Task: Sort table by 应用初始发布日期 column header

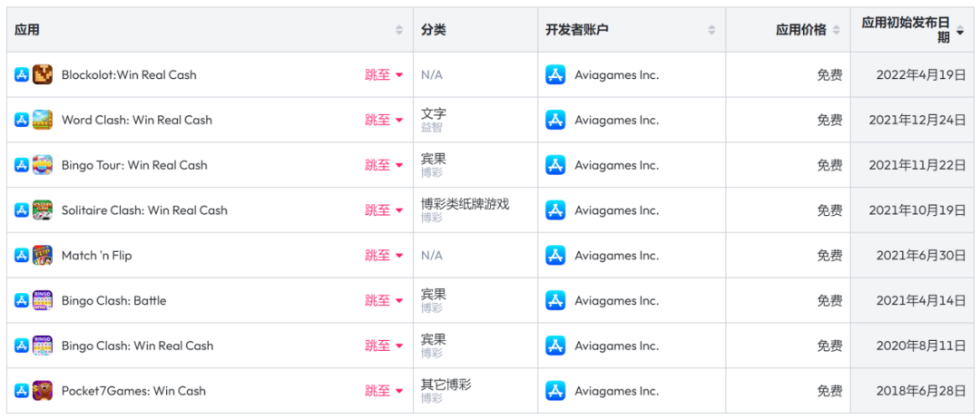Action: [x=911, y=30]
